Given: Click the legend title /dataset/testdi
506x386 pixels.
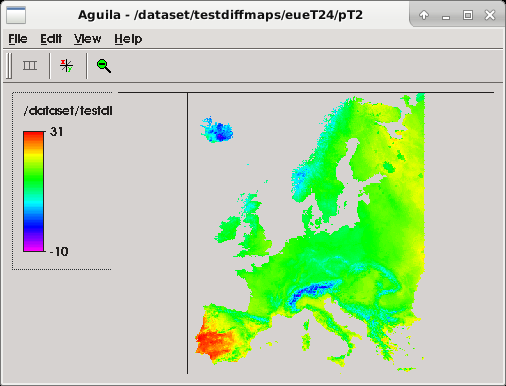Looking at the screenshot, I should [x=68, y=111].
